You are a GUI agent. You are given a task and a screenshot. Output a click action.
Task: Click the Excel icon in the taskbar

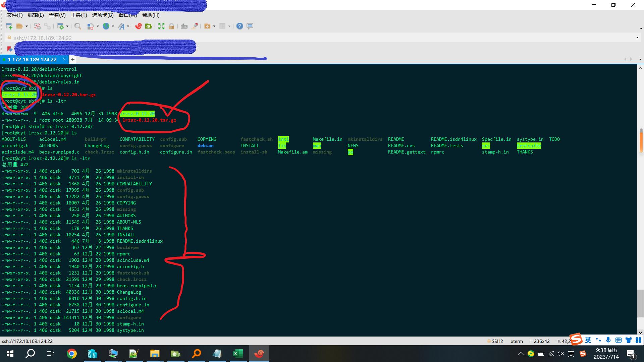[x=238, y=354]
